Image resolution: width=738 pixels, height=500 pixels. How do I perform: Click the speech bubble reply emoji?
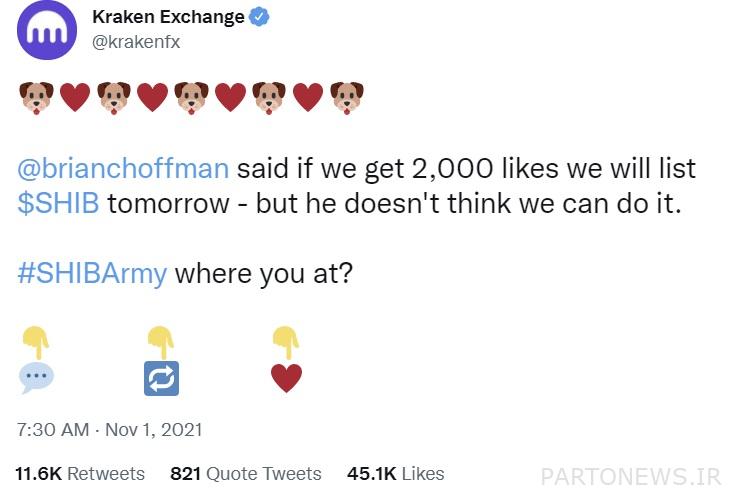[36, 378]
